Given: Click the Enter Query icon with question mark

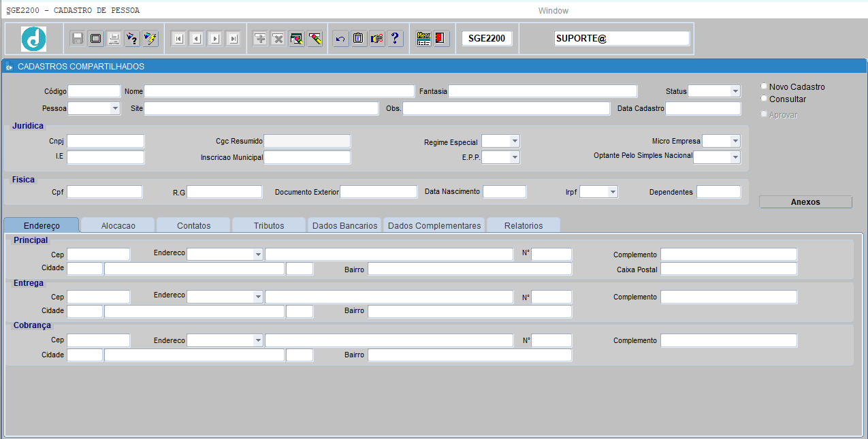Looking at the screenshot, I should point(132,39).
